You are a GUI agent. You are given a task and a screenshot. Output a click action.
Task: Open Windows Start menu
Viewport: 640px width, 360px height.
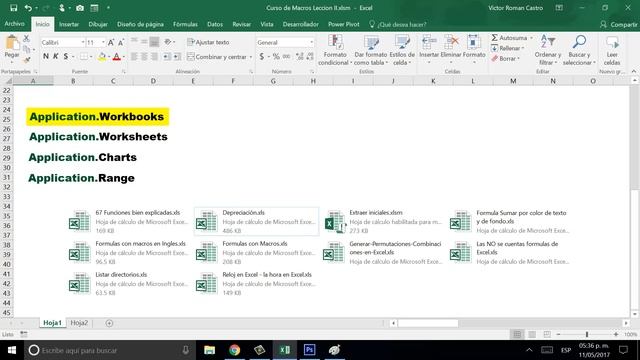(x=12, y=350)
